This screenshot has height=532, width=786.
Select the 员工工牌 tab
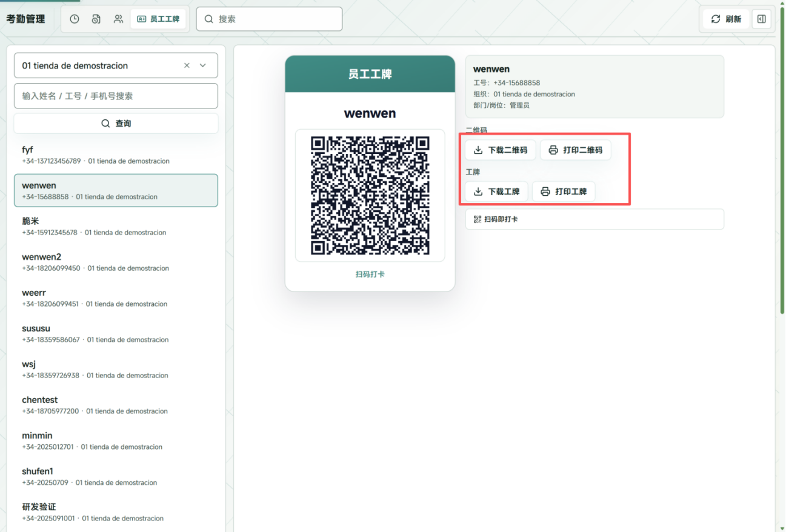(x=159, y=19)
